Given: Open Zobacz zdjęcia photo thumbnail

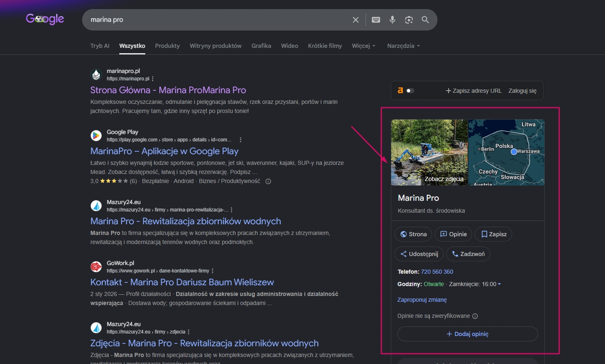Looking at the screenshot, I should coord(429,153).
